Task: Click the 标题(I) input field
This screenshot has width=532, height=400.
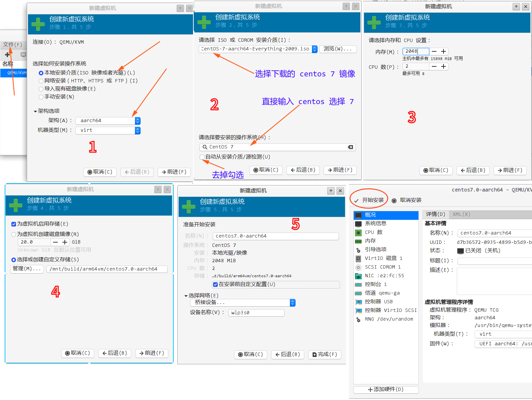Action: (495, 261)
